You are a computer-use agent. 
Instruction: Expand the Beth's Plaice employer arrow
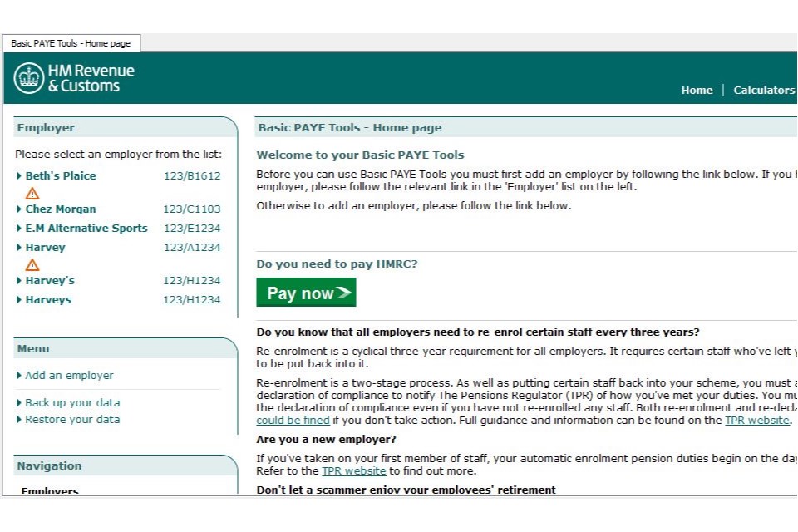tap(19, 176)
